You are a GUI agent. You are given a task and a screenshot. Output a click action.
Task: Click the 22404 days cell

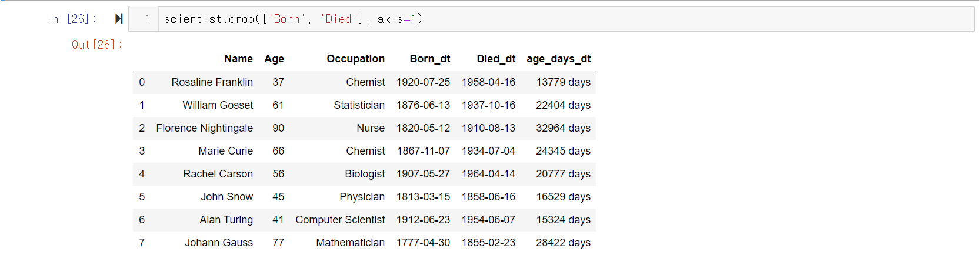(x=563, y=105)
